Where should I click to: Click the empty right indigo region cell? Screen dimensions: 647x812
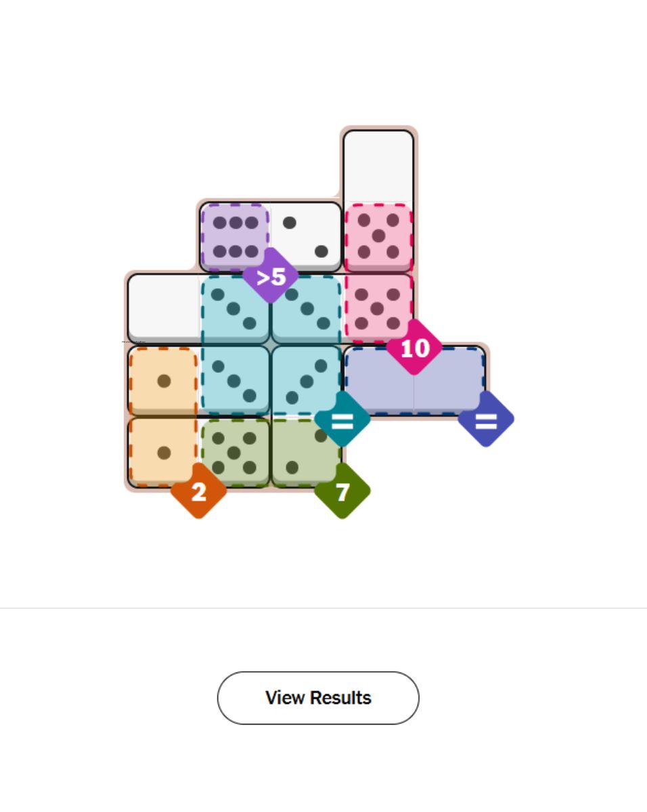(x=449, y=379)
